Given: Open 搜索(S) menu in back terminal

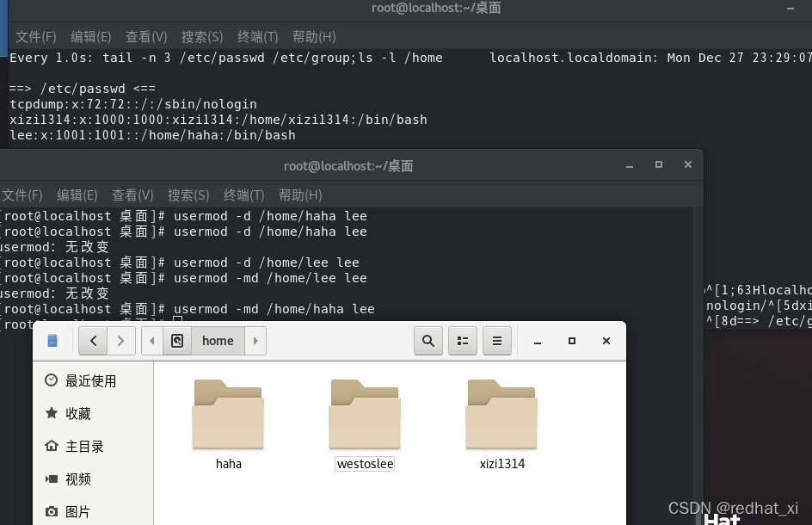Looking at the screenshot, I should [x=202, y=37].
